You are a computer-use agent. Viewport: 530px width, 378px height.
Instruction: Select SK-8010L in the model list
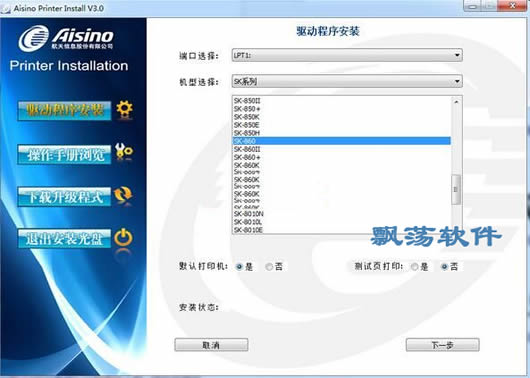point(342,222)
